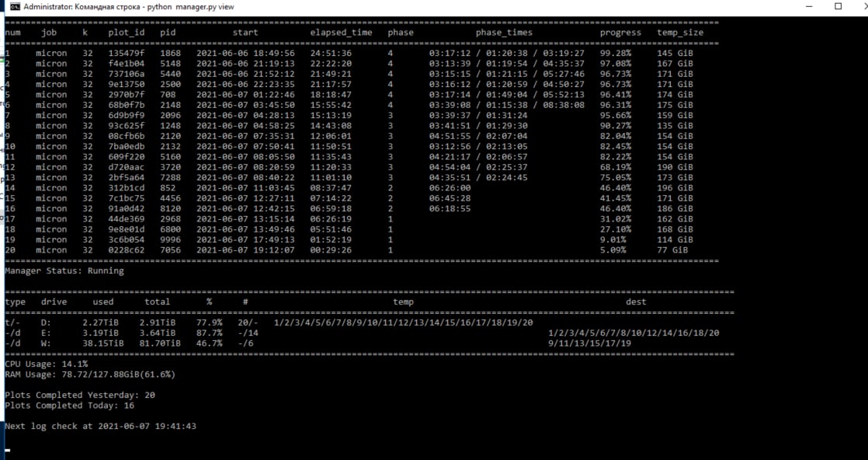Click the 'dest' drive column header
The image size is (868, 460).
[x=636, y=302]
